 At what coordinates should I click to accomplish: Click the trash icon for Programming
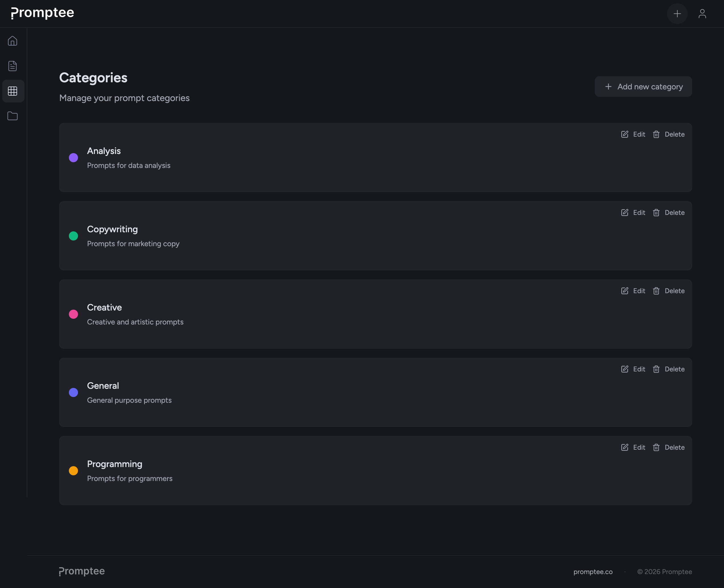click(656, 447)
